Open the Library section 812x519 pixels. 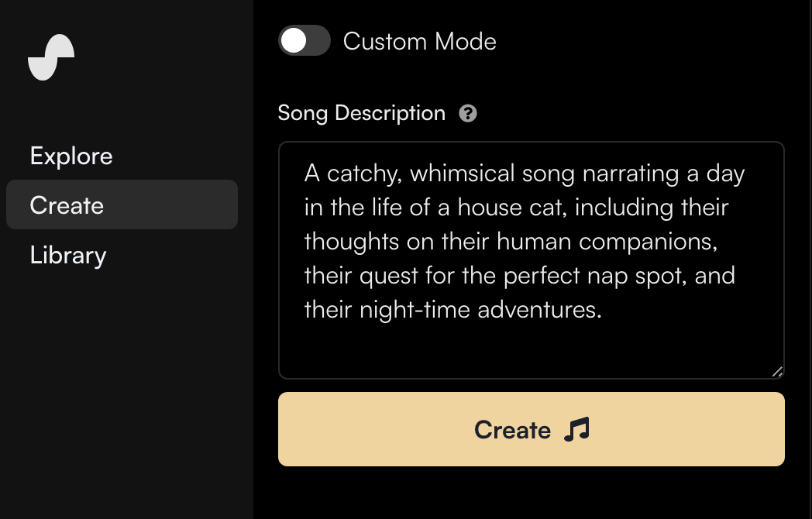[x=68, y=256]
